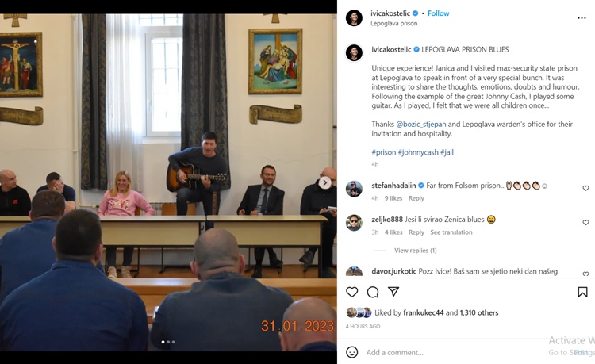The height and width of the screenshot is (364, 595).
Task: View 1,310 others who liked
Action: coord(479,312)
